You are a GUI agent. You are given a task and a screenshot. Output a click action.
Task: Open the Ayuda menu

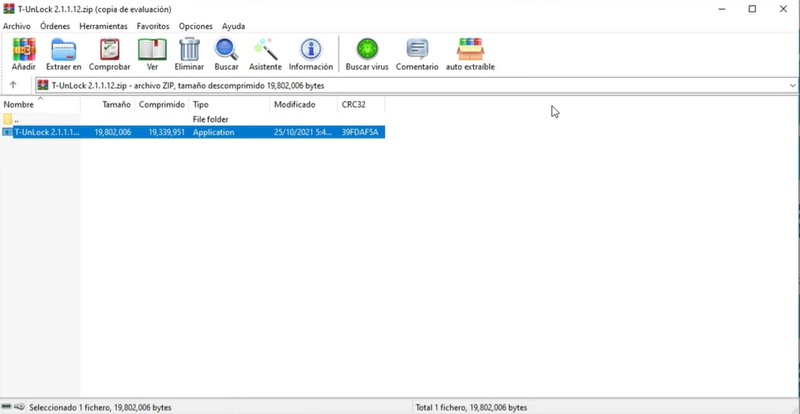[x=233, y=26]
